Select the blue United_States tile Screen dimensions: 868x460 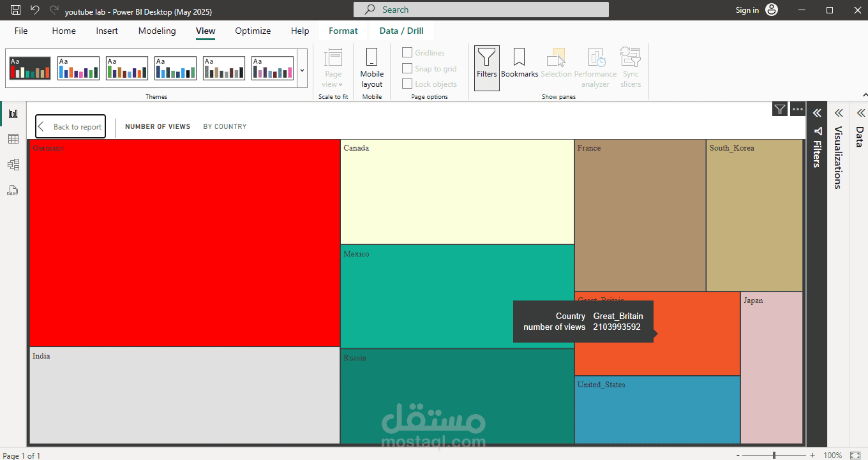pyautogui.click(x=657, y=410)
